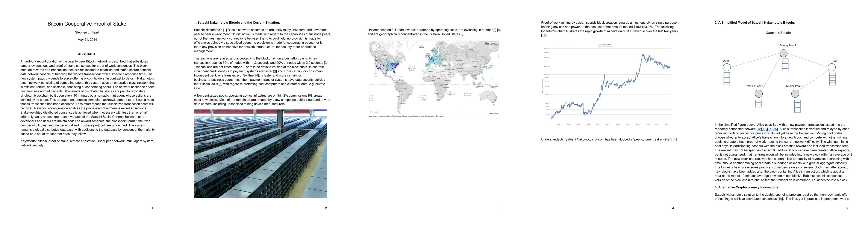The image size is (868, 225).
Task: Click the Google logo on map
Action: 374,112
